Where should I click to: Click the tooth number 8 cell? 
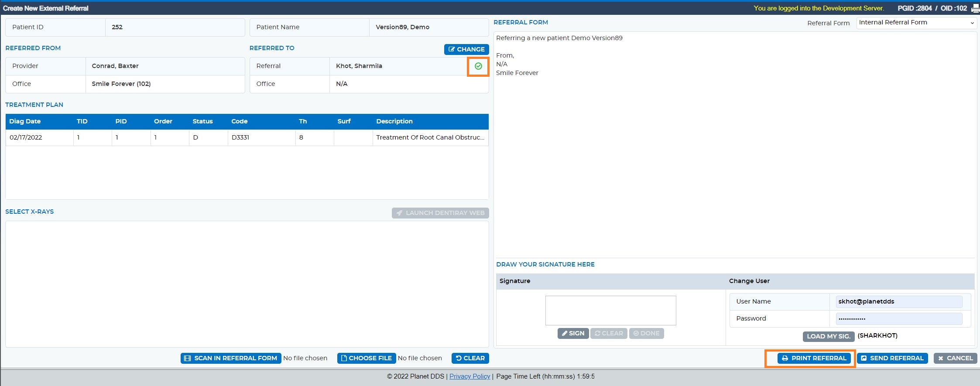315,137
